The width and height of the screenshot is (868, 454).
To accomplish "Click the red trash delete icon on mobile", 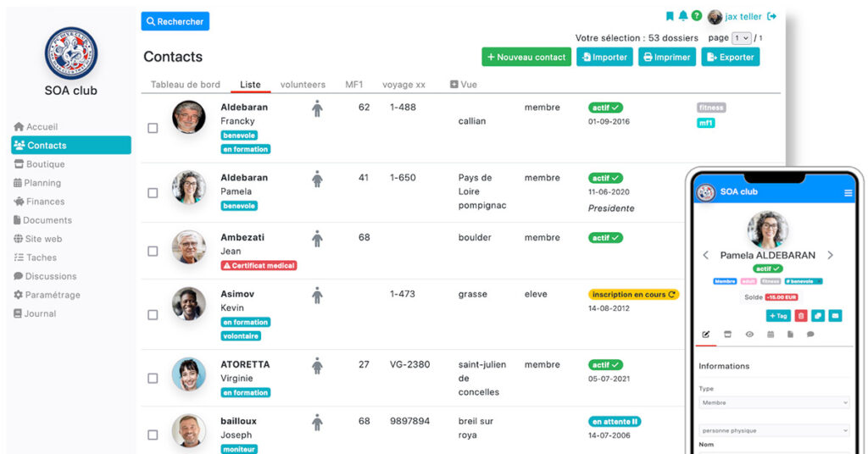I will 801,316.
